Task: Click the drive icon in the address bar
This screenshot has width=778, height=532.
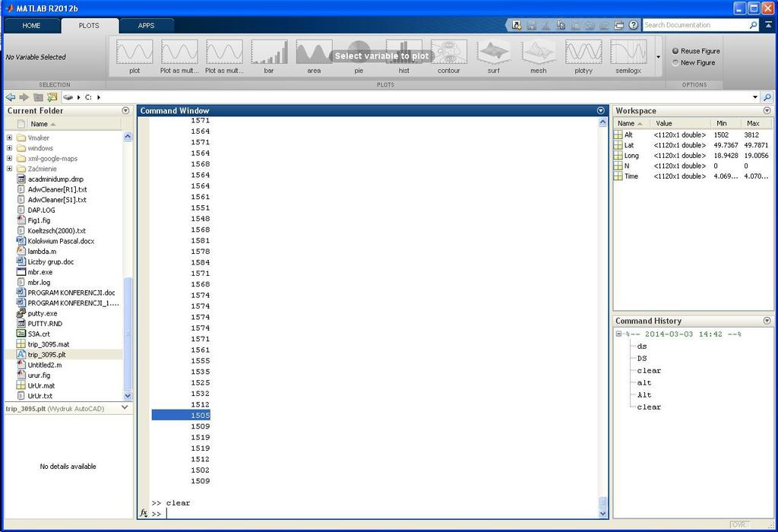Action: click(68, 97)
